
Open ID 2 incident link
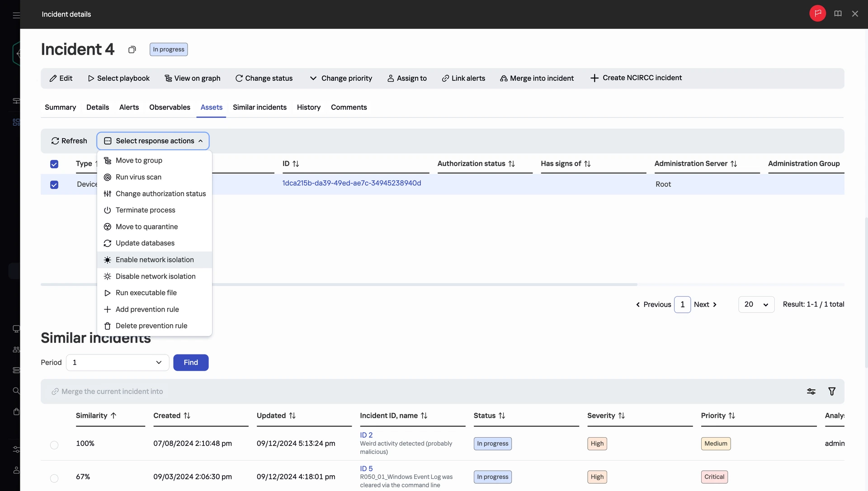(366, 435)
